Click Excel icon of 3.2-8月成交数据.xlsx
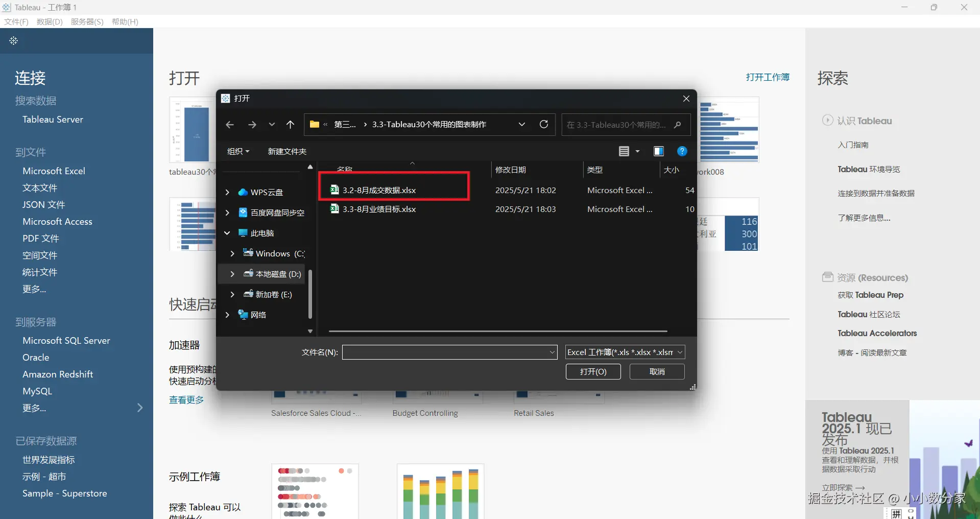 [334, 190]
